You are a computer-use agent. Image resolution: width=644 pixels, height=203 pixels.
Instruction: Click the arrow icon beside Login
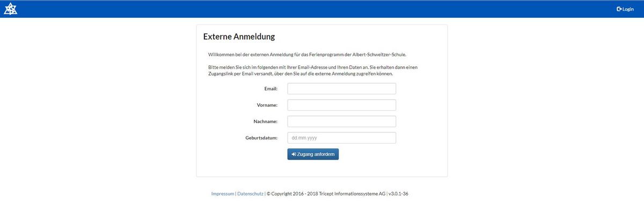tap(619, 9)
